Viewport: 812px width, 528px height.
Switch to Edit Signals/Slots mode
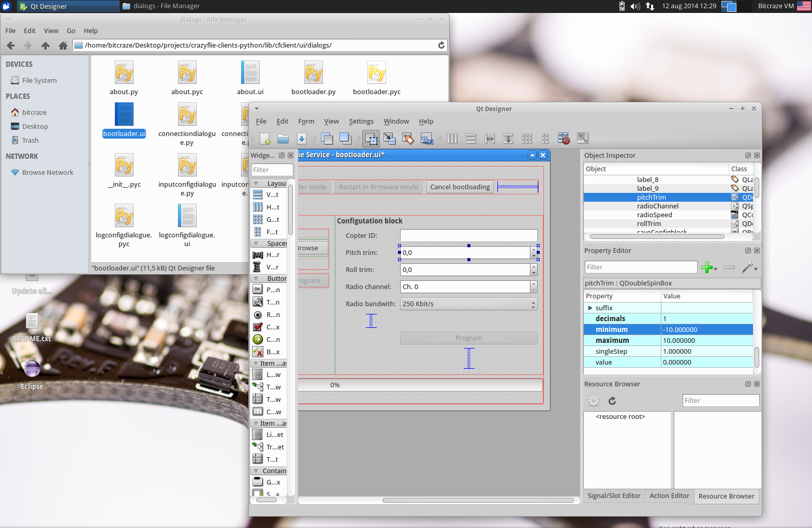pos(390,139)
